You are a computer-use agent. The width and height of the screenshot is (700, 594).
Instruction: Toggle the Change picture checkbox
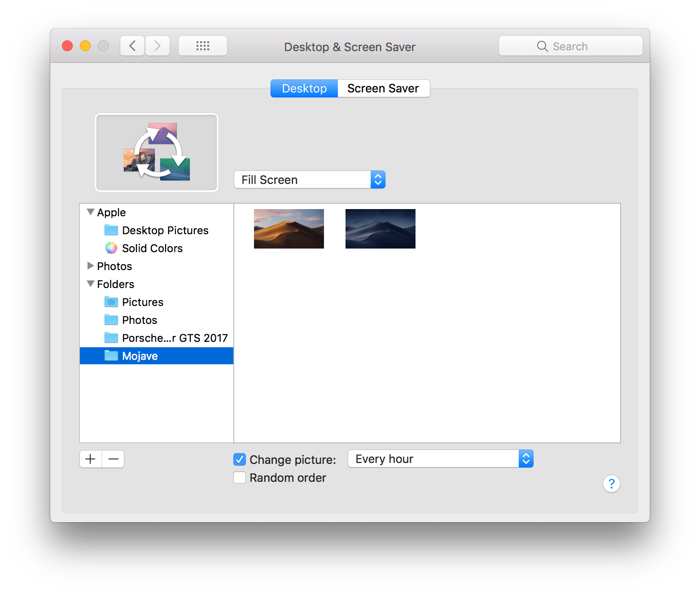pos(240,459)
